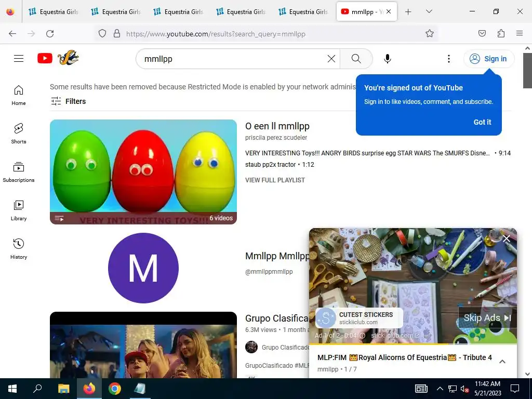Open the Mmllpp Mmllpp channel name link
Viewport: 532px width, 399px height.
click(x=277, y=256)
